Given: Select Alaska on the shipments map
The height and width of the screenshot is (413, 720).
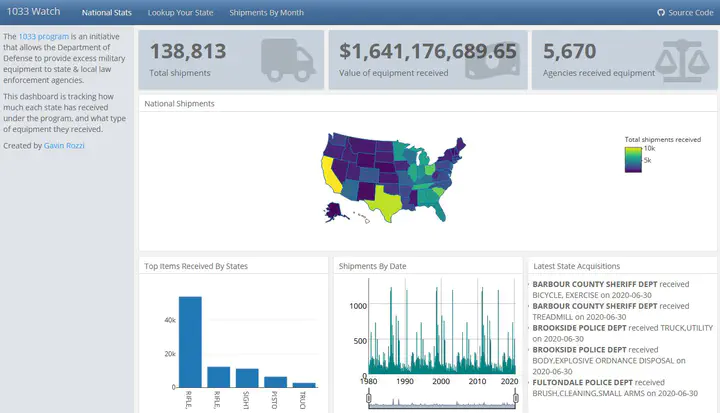Looking at the screenshot, I should coord(333,211).
